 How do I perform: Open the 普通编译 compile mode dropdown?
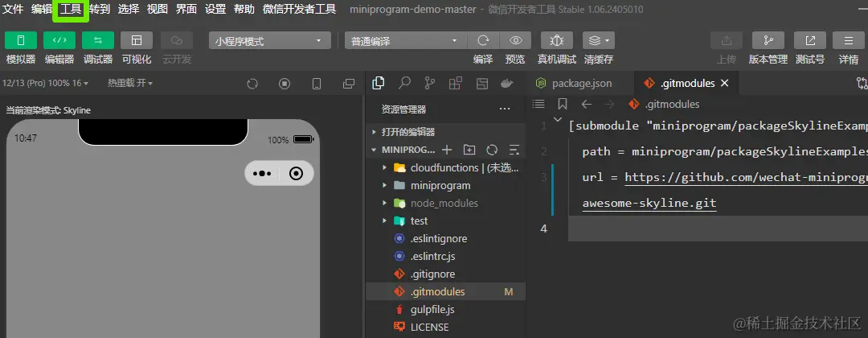pos(406,41)
